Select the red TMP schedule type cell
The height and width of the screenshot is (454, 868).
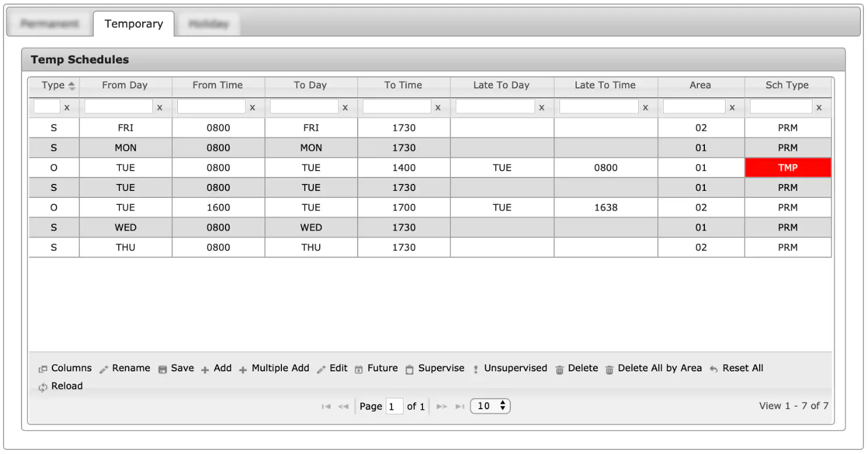click(788, 168)
